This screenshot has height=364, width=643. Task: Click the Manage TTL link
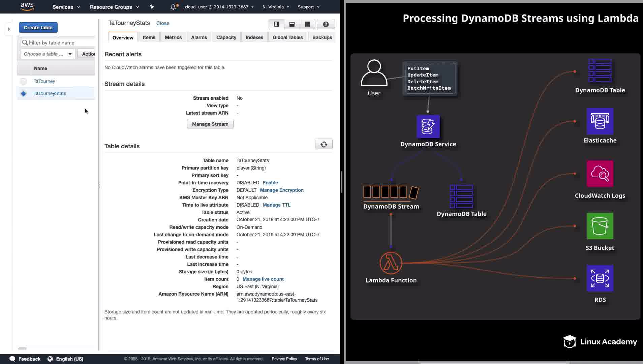coord(276,205)
